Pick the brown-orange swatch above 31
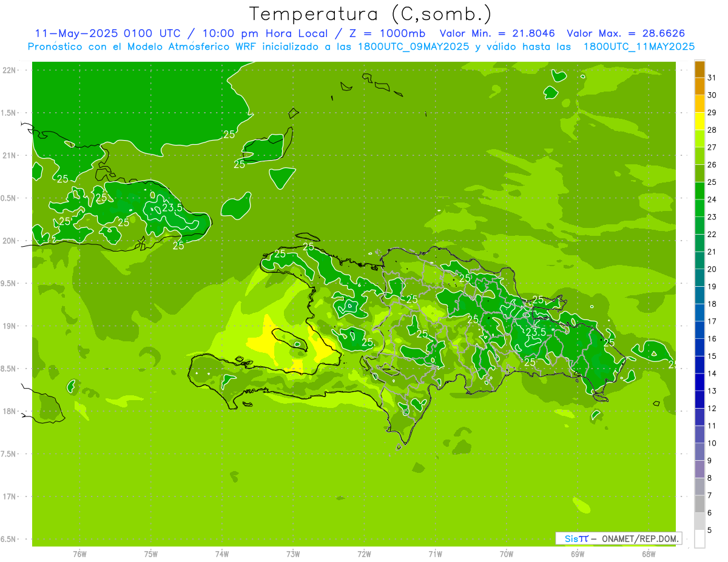The image size is (728, 562). [x=699, y=69]
